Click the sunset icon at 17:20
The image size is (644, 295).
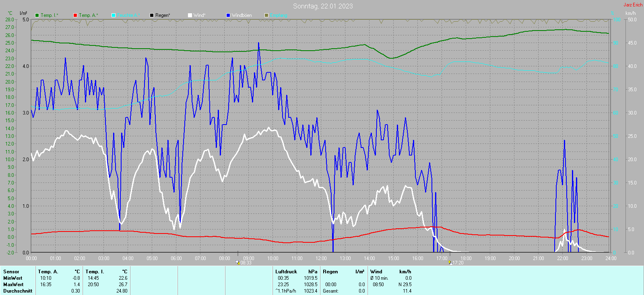[450, 262]
